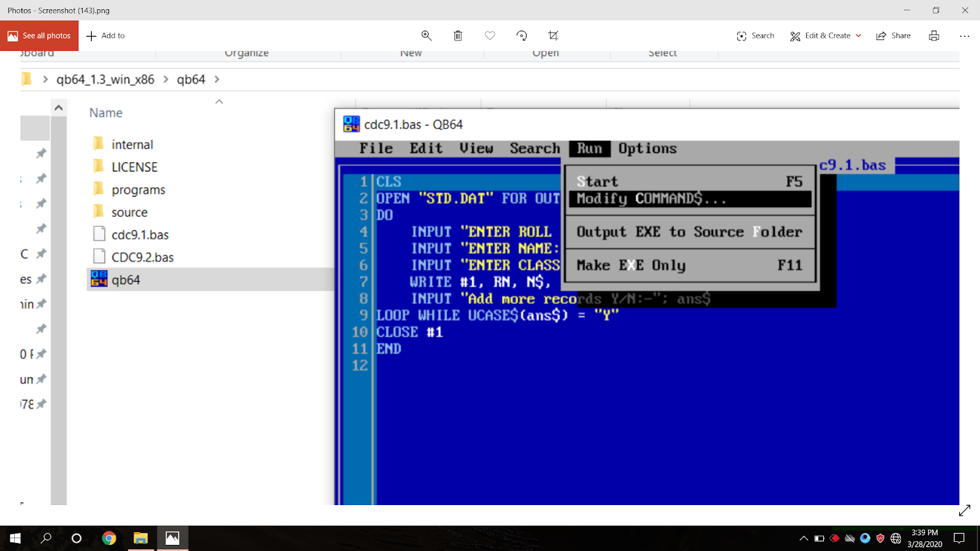Click the taskbar search magnifier icon

pos(46,538)
